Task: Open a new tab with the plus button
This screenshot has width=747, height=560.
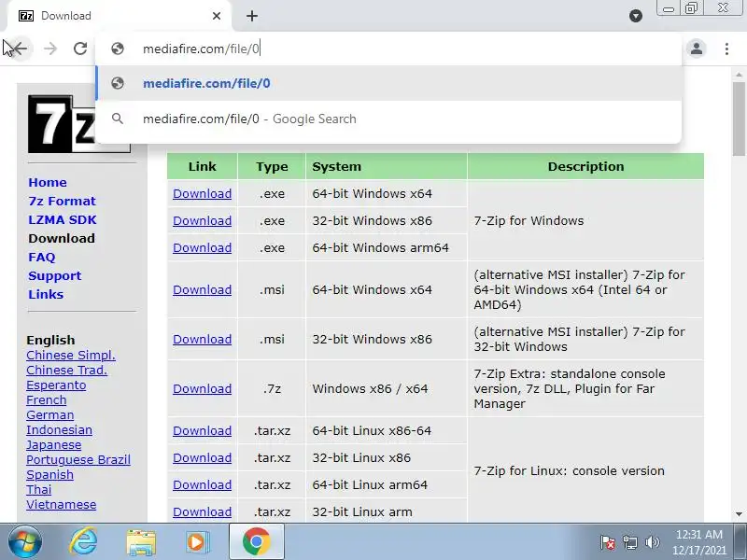Action: tap(252, 16)
